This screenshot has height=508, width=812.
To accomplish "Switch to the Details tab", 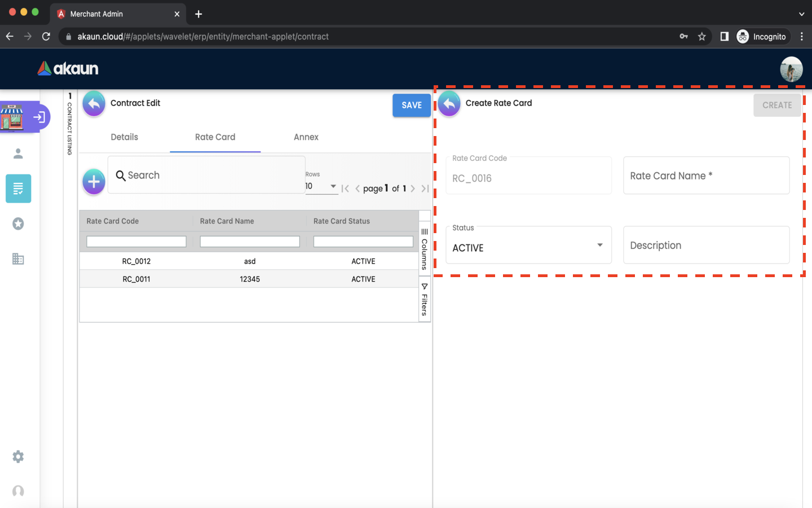I will tap(124, 137).
